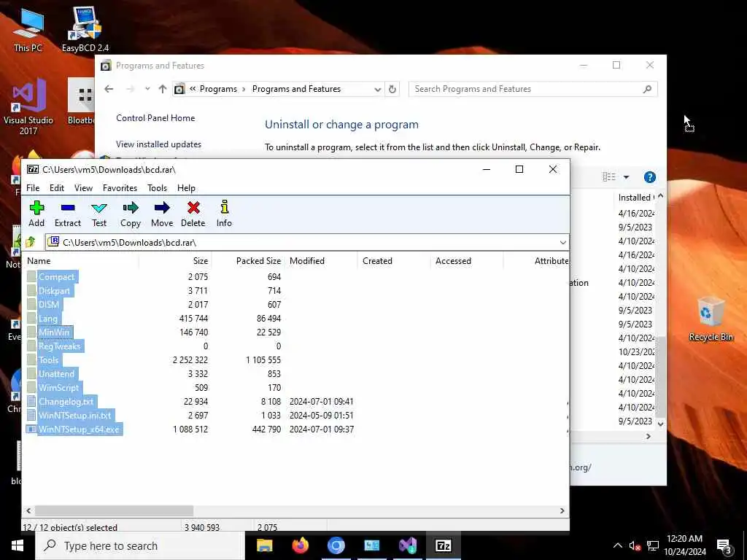The image size is (747, 560).
Task: Go up one folder level in 7-Zip
Action: [x=31, y=242]
